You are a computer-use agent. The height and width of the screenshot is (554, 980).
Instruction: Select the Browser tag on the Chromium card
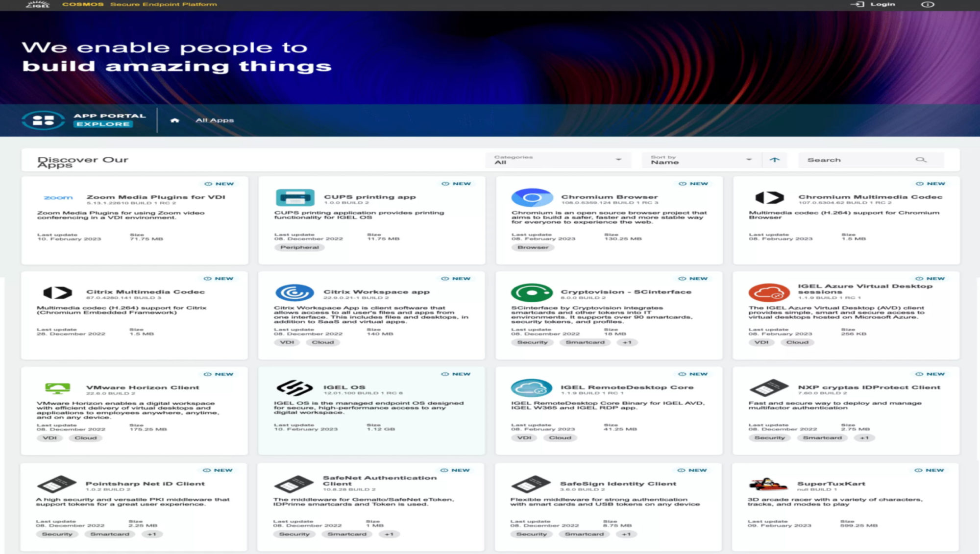533,248
